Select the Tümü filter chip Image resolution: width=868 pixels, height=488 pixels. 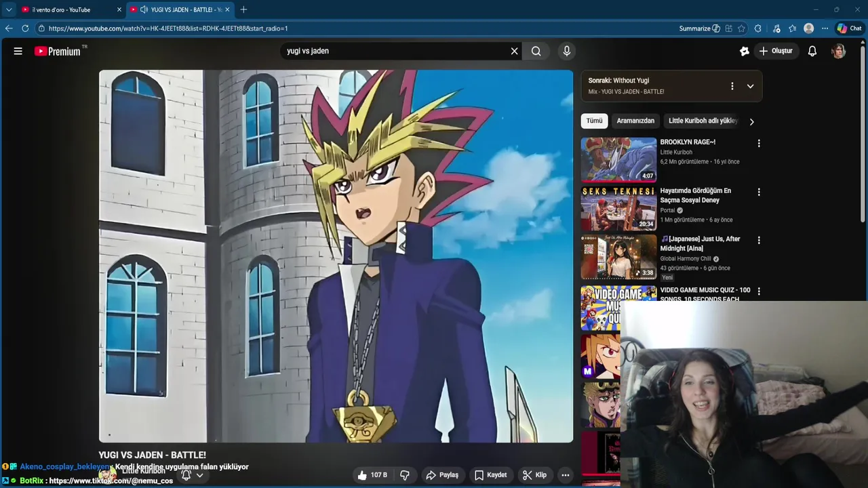[x=595, y=121]
